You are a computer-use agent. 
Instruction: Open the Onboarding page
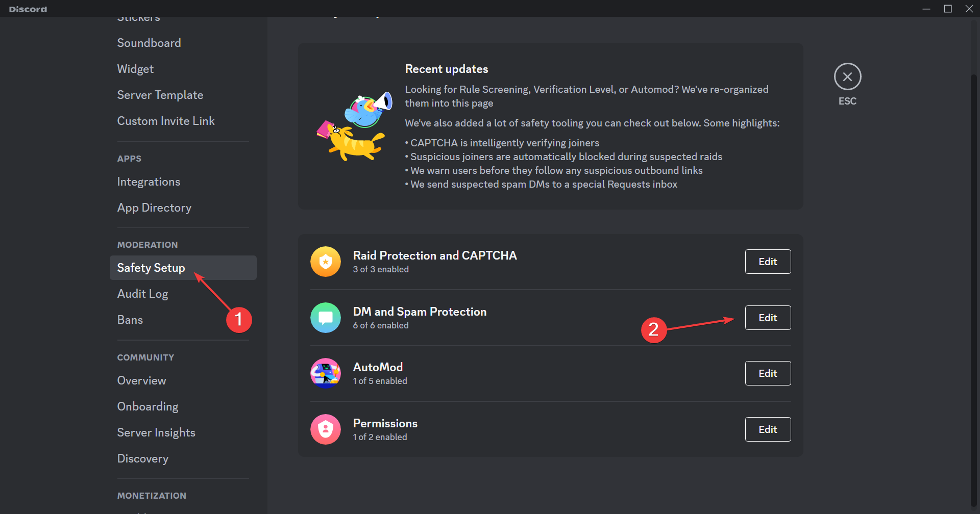183,406
